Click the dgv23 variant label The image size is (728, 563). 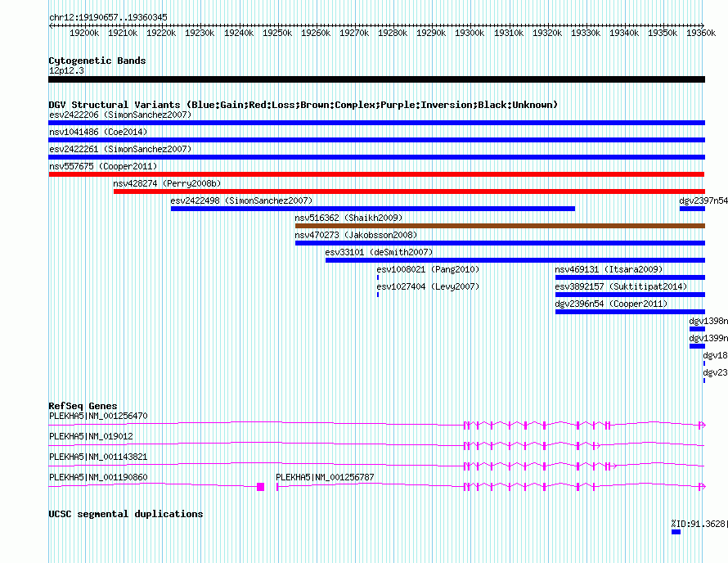pos(716,372)
